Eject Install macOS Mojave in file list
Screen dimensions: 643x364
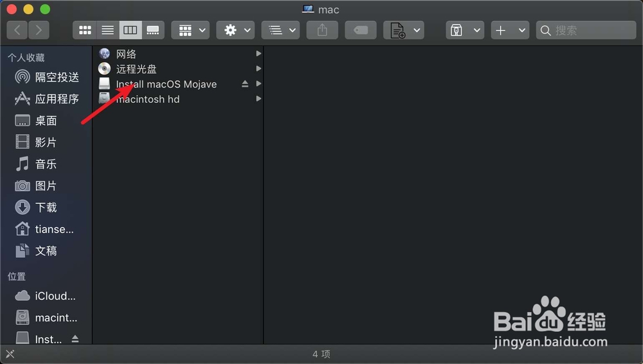point(245,84)
